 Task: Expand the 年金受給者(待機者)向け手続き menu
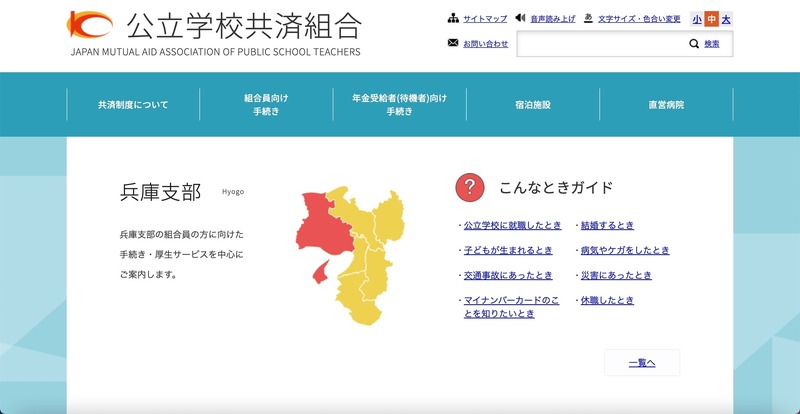pyautogui.click(x=399, y=104)
